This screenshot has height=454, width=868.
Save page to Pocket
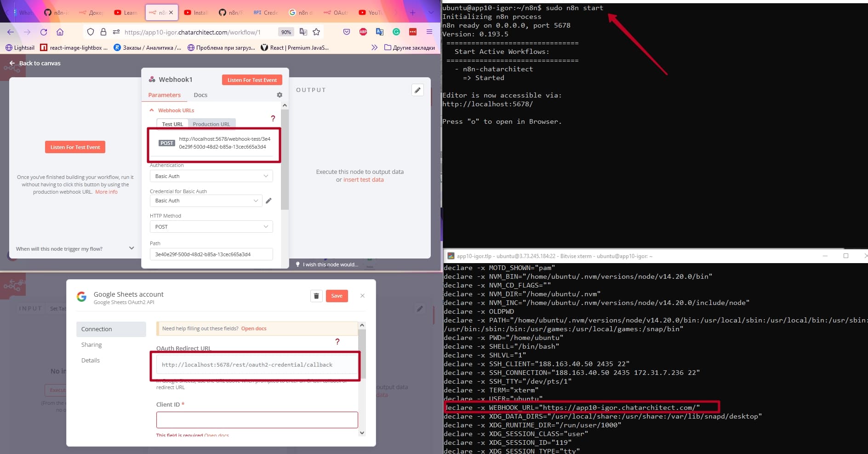[347, 32]
